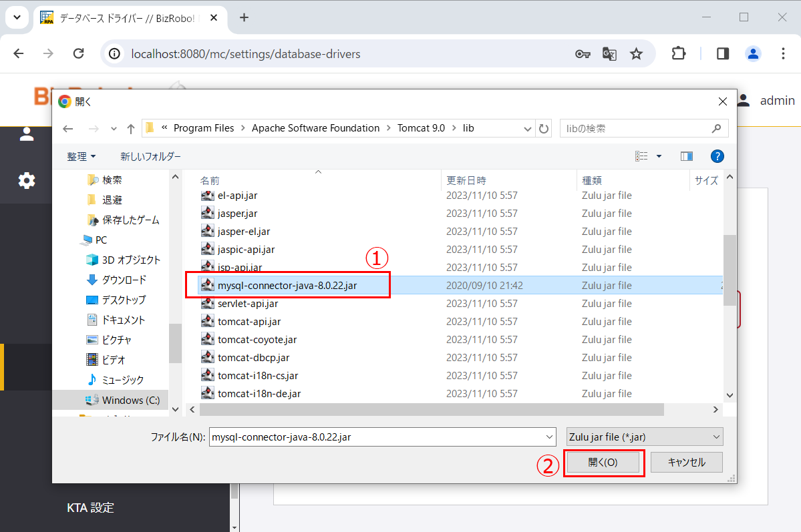Select 保存したゲーム in navigation tree
The width and height of the screenshot is (801, 532).
(131, 220)
